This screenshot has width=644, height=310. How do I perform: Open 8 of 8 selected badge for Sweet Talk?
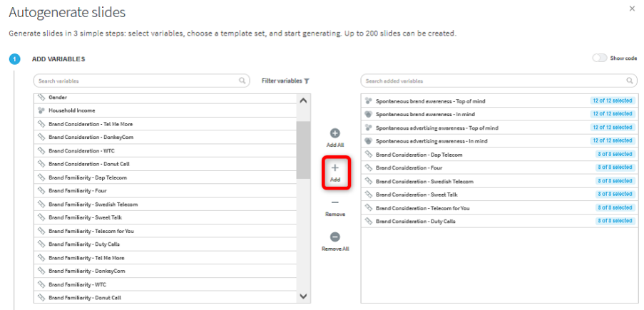click(x=615, y=194)
